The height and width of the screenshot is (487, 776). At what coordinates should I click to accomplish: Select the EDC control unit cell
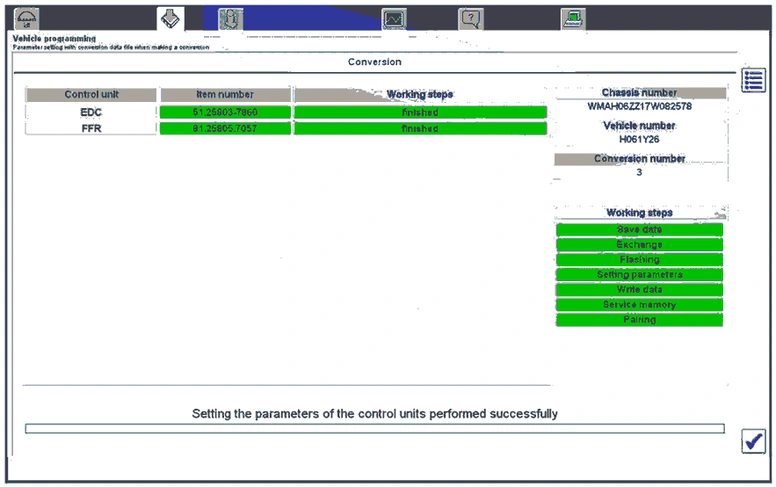tap(91, 112)
